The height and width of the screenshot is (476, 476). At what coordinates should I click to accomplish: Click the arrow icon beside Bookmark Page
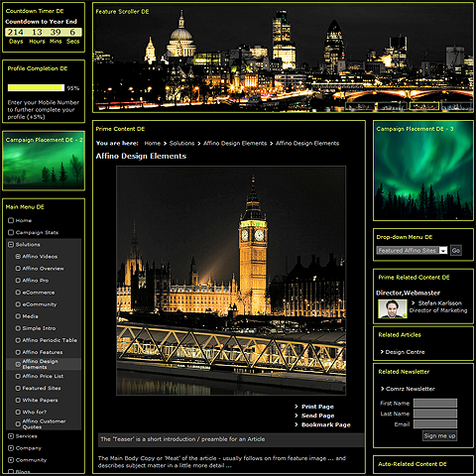297,424
